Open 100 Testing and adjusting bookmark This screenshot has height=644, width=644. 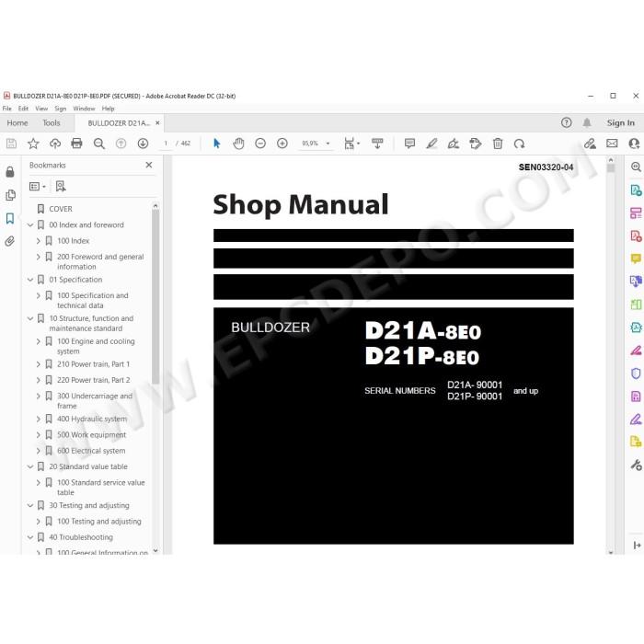pos(99,522)
